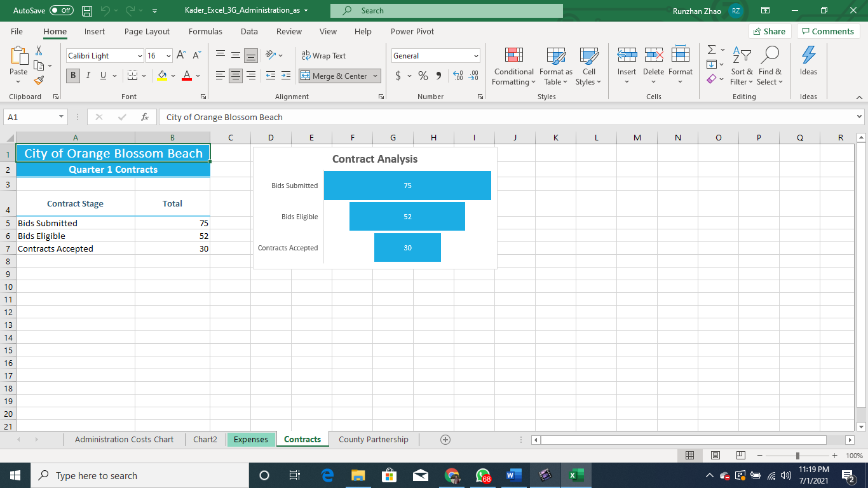Open the Insert ribbon tab

(x=95, y=31)
